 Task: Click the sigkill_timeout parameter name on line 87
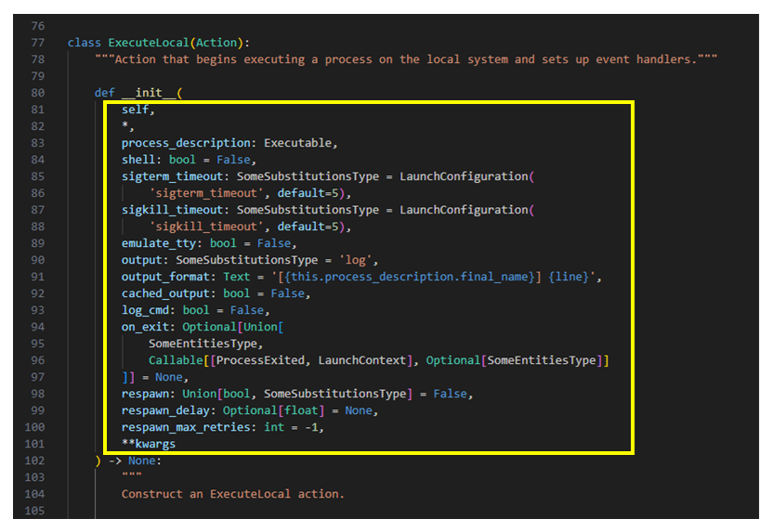point(172,210)
